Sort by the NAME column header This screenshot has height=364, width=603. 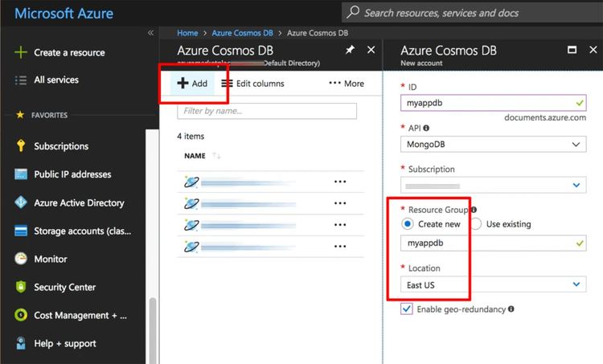[195, 156]
